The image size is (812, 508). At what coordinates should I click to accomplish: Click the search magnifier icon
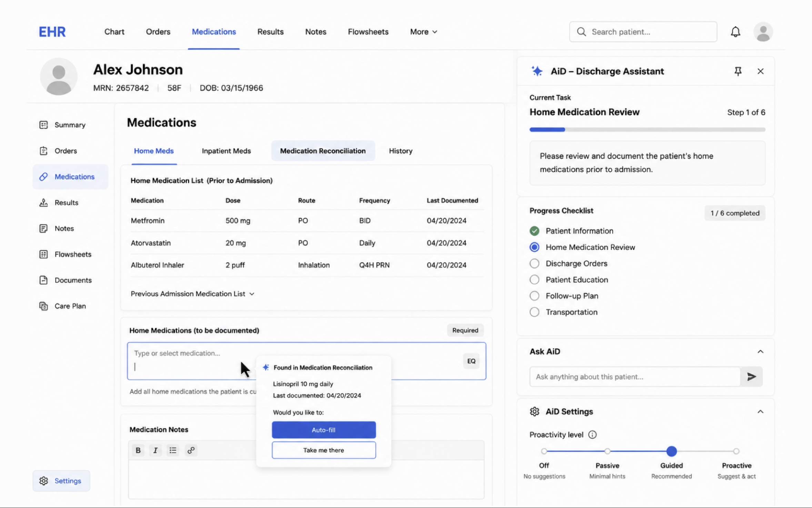coord(581,32)
